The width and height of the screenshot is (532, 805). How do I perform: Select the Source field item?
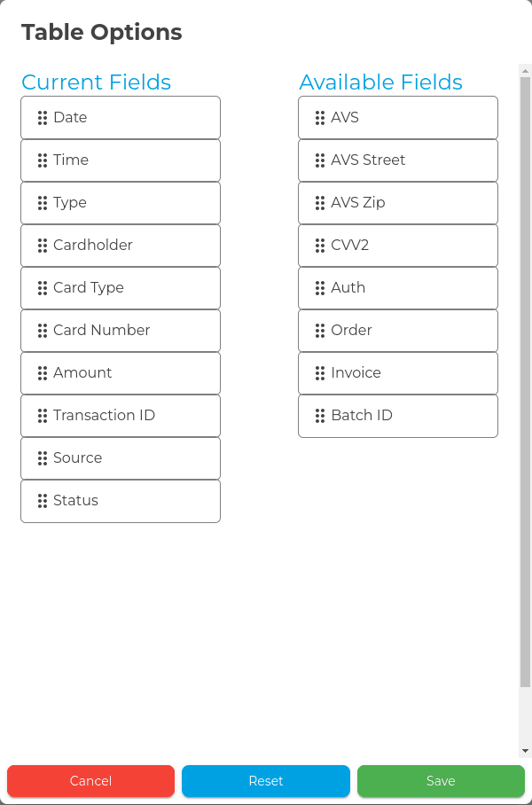pos(121,458)
